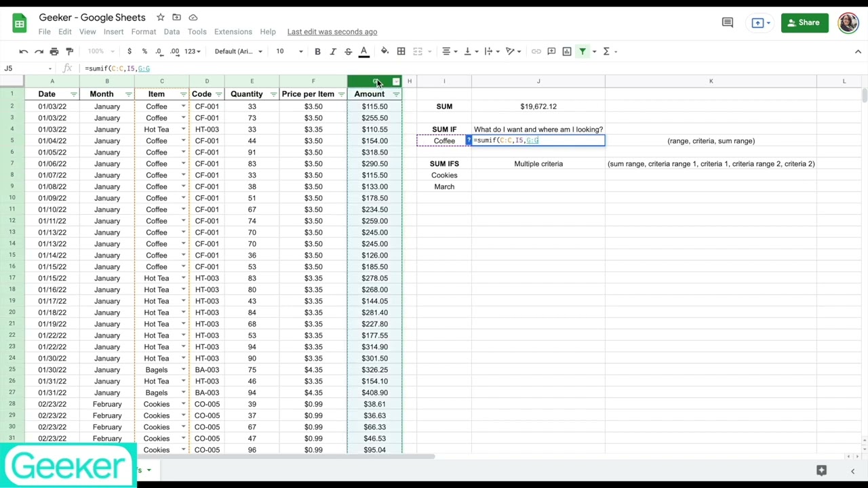Increase decimal places icon
Viewport: 868px width, 488px height.
pyautogui.click(x=174, y=52)
